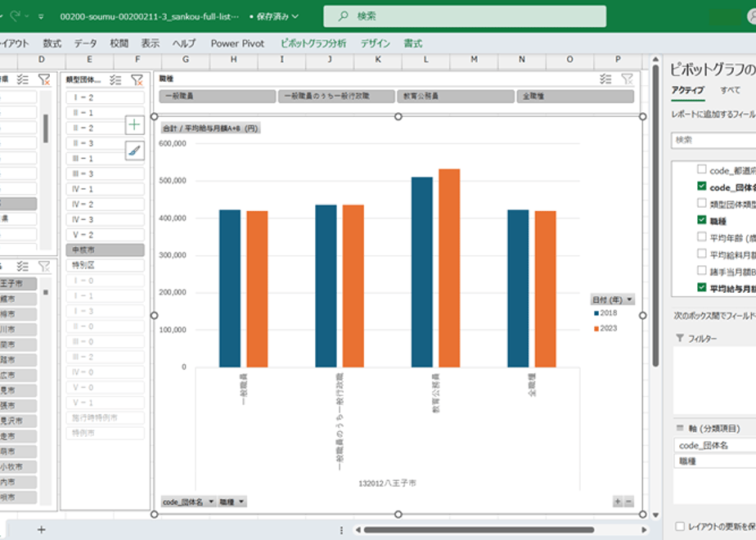
Task: Tick the 平均給料月額 field checkbox
Action: 702,254
